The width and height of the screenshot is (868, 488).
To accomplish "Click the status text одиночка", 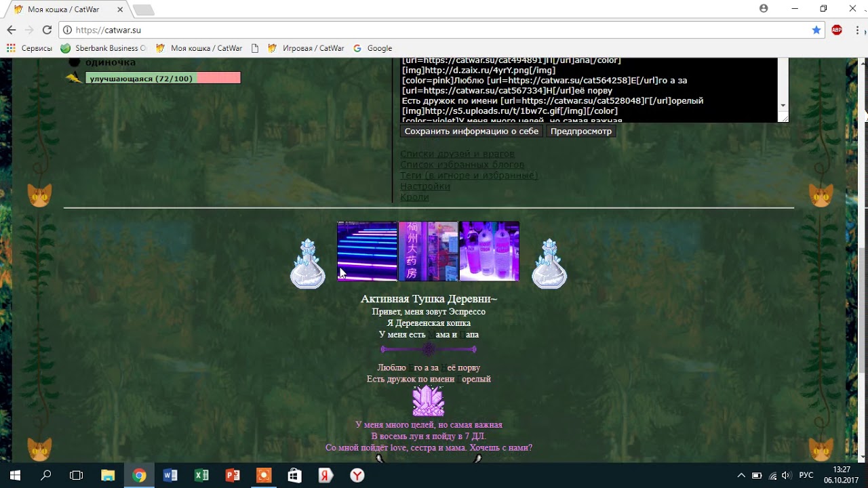I will pyautogui.click(x=110, y=62).
